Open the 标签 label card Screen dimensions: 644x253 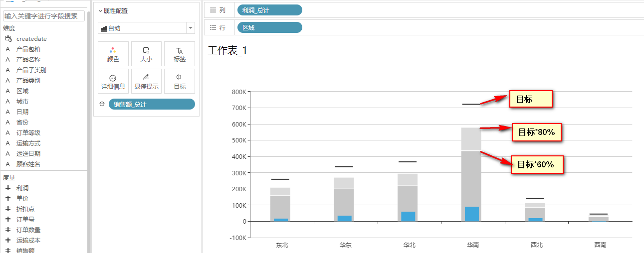click(x=180, y=54)
